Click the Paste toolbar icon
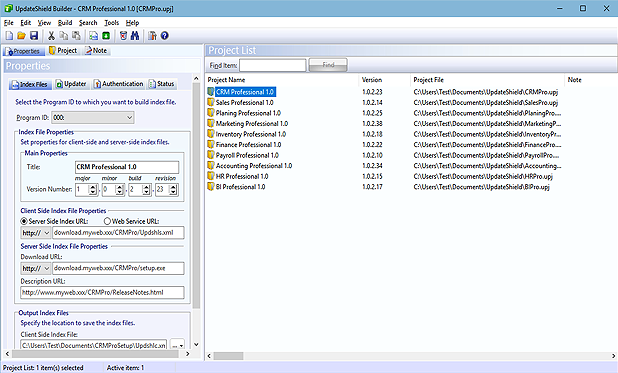This screenshot has height=373, width=618. point(76,36)
